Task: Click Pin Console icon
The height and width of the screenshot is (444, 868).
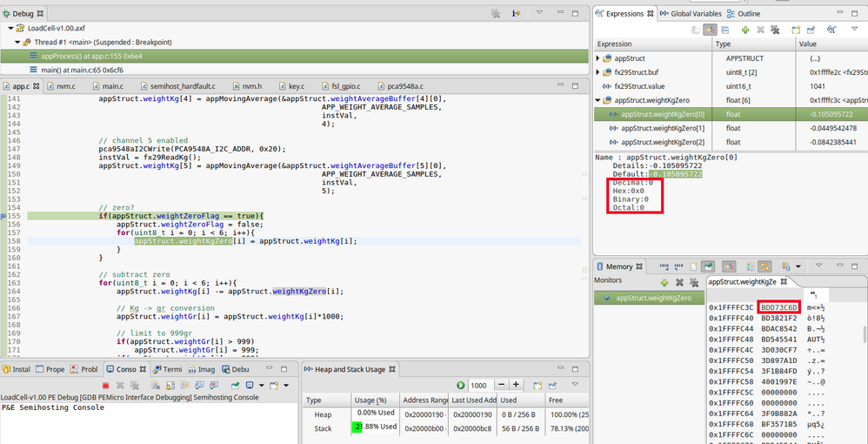Action: coord(235,386)
